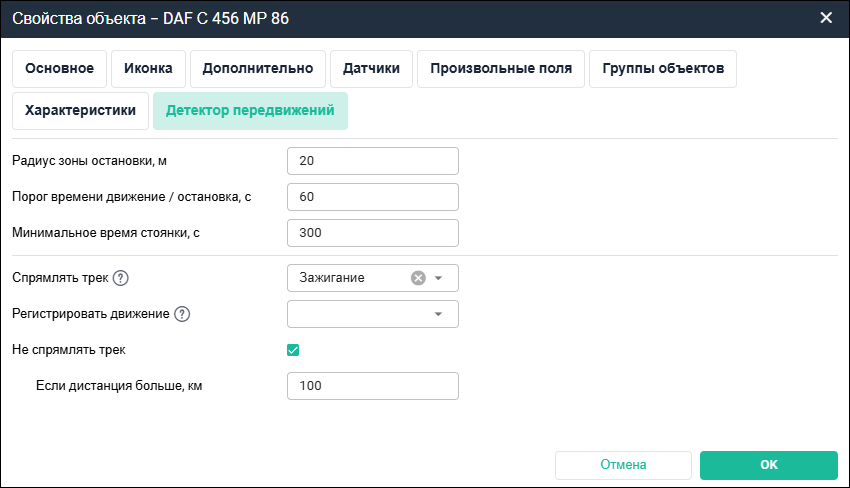Select the Датчики tab
Viewport: 850px width, 488px height.
371,69
